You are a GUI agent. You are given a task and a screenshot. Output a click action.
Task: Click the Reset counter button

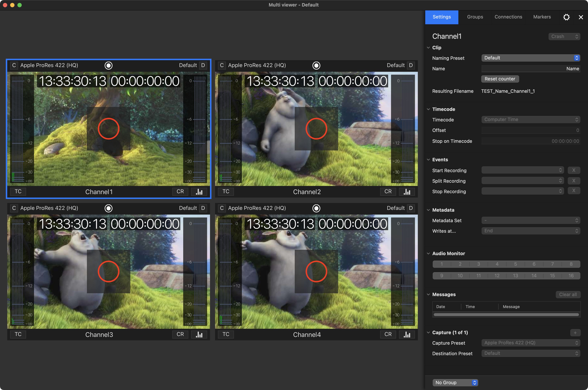[x=500, y=79]
